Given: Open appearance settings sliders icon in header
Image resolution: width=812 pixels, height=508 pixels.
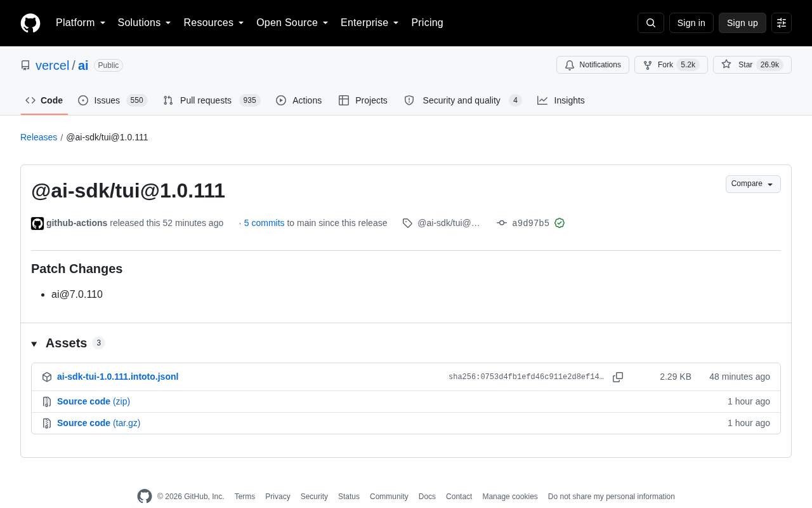Looking at the screenshot, I should 782,23.
